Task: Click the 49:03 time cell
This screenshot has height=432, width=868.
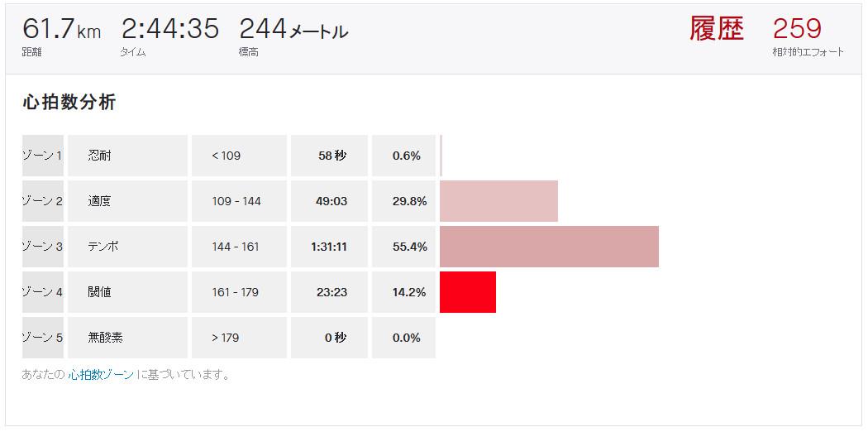Action: (x=329, y=201)
